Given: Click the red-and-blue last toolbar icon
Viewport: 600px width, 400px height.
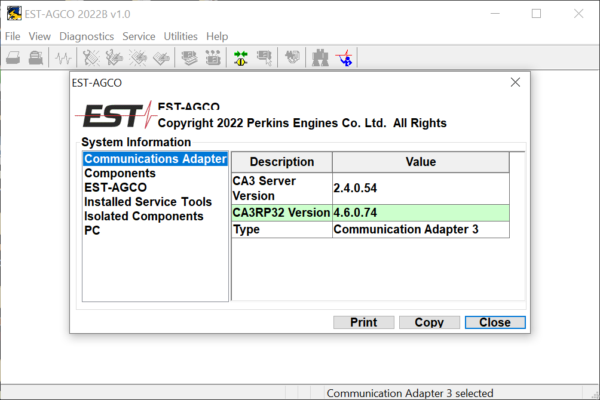Looking at the screenshot, I should [344, 58].
